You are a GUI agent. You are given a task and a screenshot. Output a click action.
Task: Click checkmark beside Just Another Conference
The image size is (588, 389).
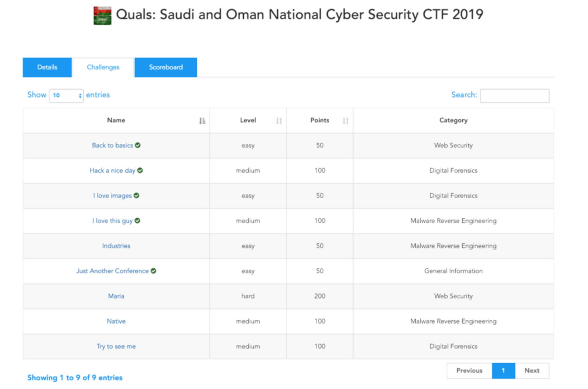pyautogui.click(x=153, y=271)
